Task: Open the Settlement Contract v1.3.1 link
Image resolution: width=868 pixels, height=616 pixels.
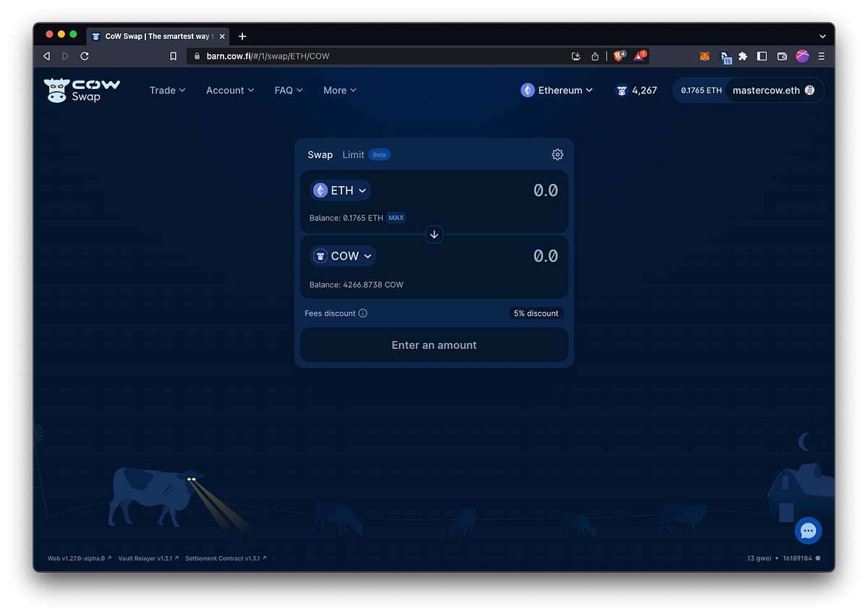Action: [224, 558]
